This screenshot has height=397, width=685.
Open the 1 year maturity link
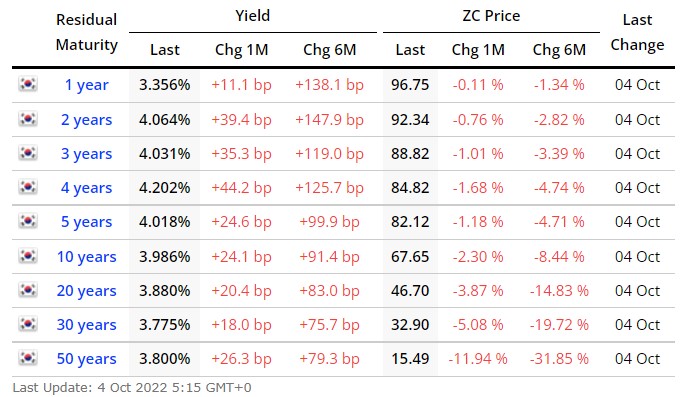(x=86, y=85)
